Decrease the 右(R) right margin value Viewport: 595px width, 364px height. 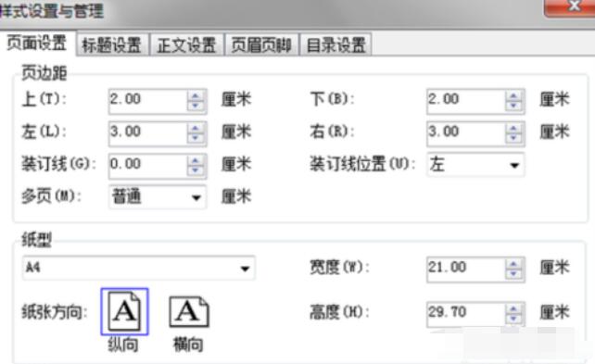coord(513,139)
